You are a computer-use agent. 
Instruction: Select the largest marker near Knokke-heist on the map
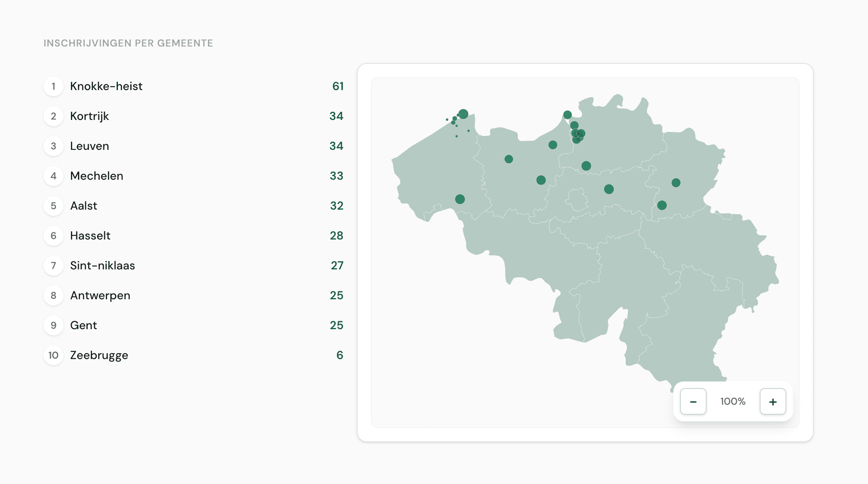coord(463,113)
